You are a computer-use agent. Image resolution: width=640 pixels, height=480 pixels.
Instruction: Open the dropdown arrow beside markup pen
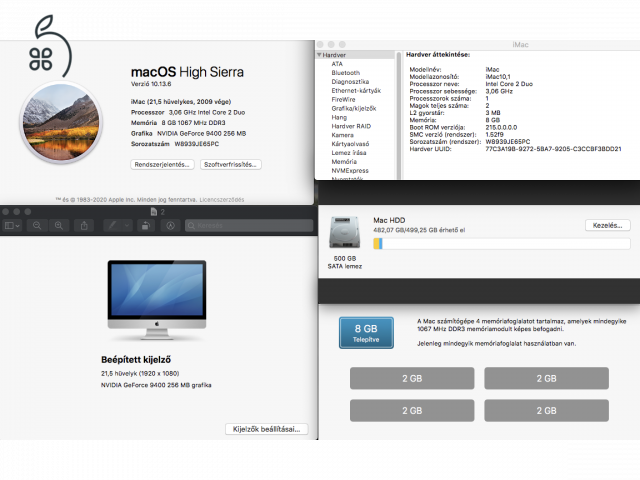(125, 226)
